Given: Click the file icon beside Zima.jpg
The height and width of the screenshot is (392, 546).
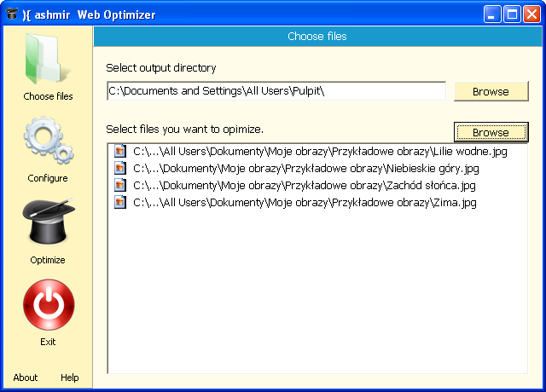Looking at the screenshot, I should point(119,203).
